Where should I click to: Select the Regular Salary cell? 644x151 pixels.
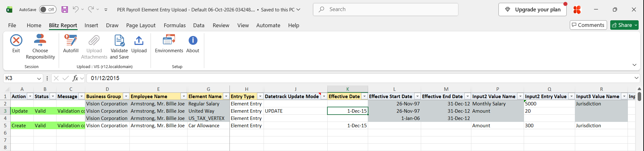pos(208,104)
